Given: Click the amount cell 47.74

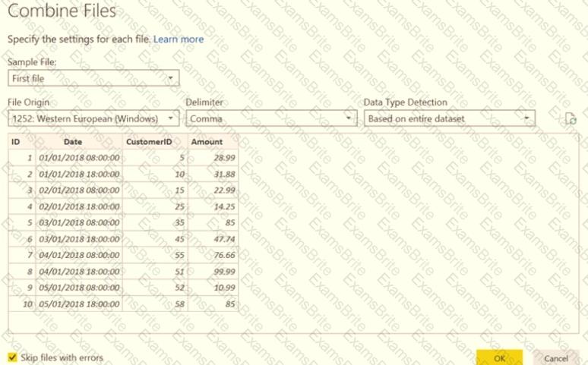Looking at the screenshot, I should point(213,239).
